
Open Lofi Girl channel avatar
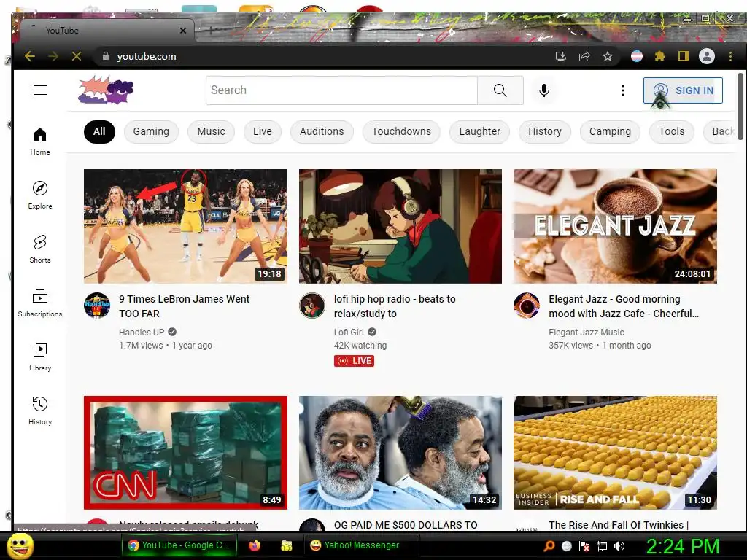tap(312, 306)
